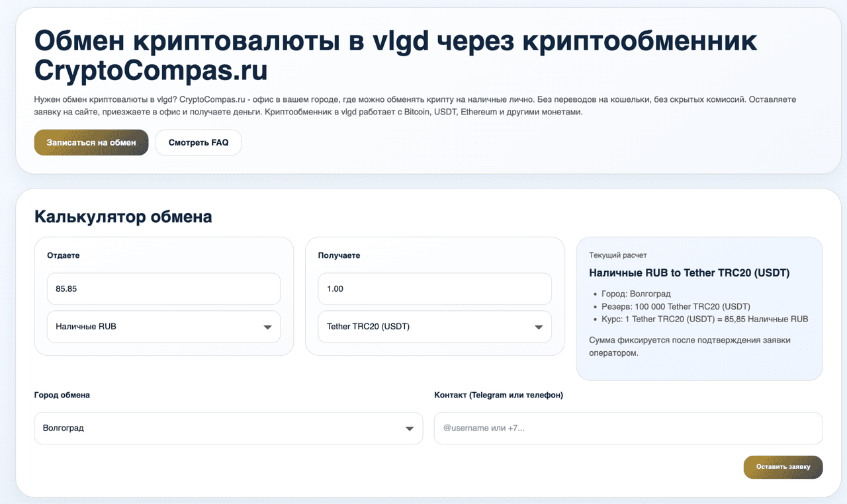This screenshot has height=504, width=847.
Task: Focus the "Получаете" amount field showing 1.00
Action: [435, 289]
